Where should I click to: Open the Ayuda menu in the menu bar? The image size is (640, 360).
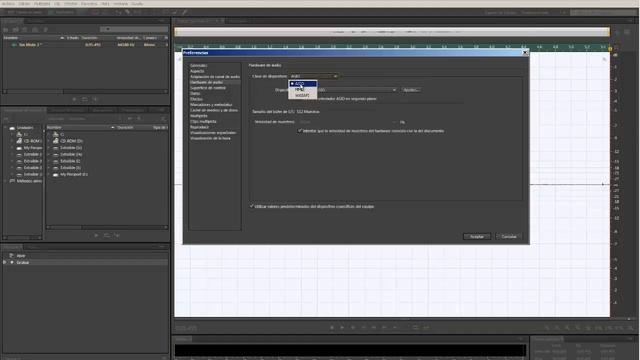tap(137, 4)
